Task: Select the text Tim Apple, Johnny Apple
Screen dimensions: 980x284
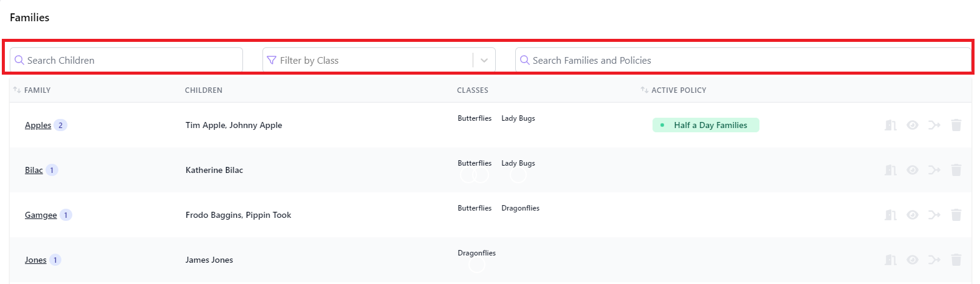Action: (234, 125)
